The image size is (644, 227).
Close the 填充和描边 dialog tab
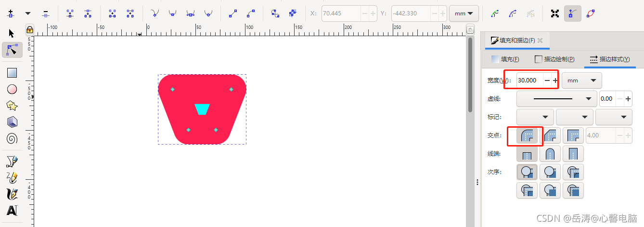tap(540, 40)
